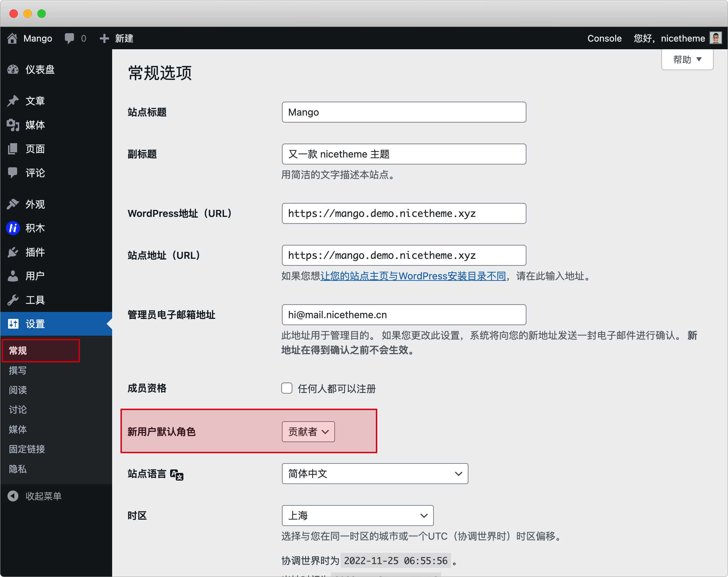Click the 仪表盘 dashboard icon
Viewport: 728px width, 577px height.
[13, 70]
